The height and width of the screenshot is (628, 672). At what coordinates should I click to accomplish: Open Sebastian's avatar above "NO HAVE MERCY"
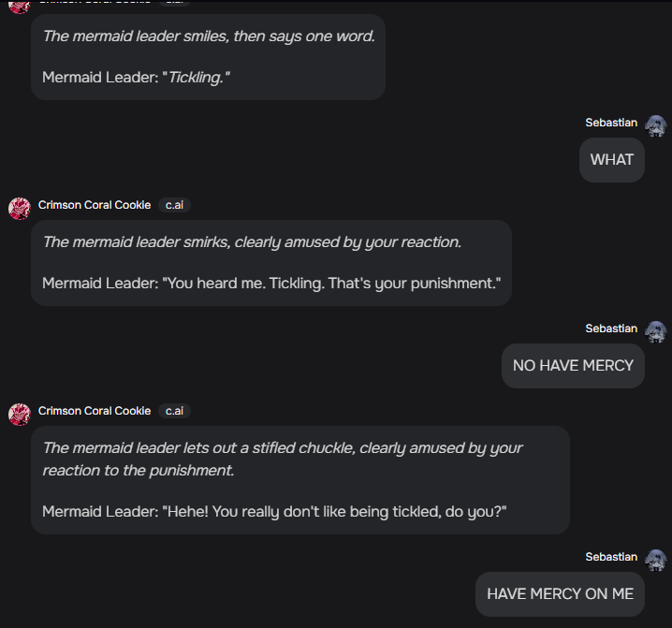click(656, 331)
